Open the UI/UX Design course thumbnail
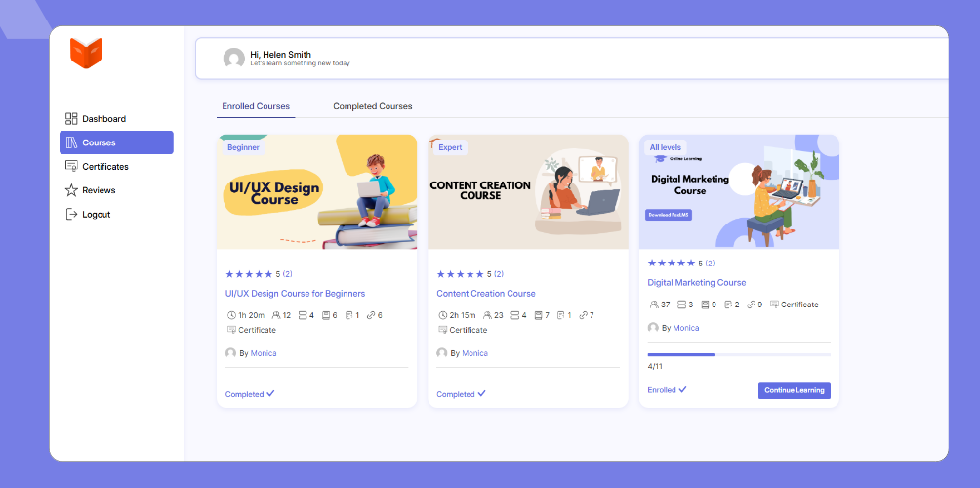980x488 pixels. (317, 192)
